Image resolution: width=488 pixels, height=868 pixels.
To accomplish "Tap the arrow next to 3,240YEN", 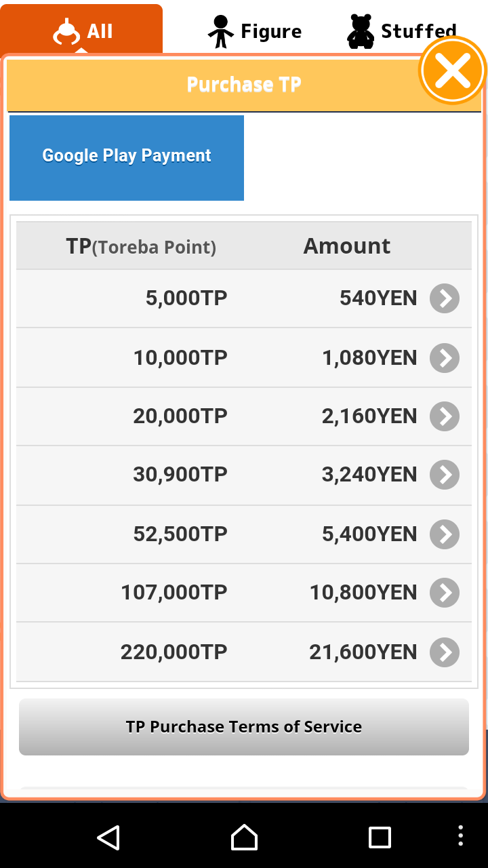I will (445, 475).
